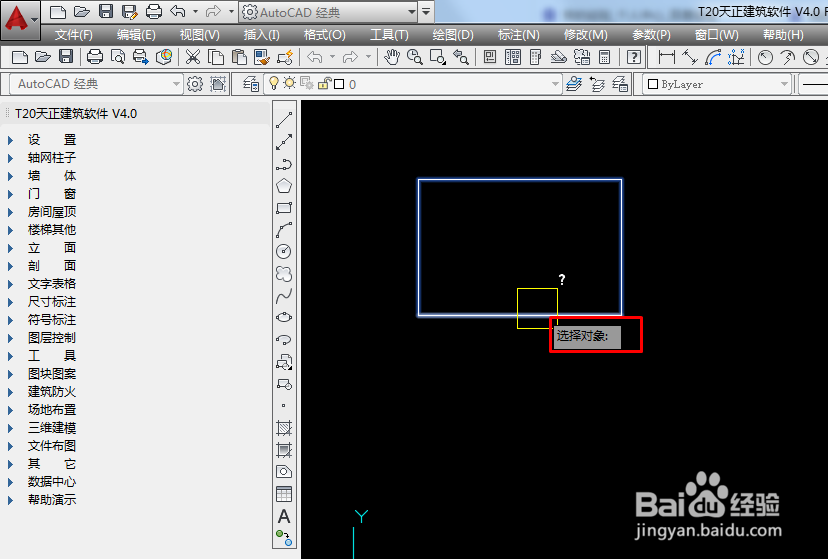Open the 窗口(W) menu

click(717, 35)
